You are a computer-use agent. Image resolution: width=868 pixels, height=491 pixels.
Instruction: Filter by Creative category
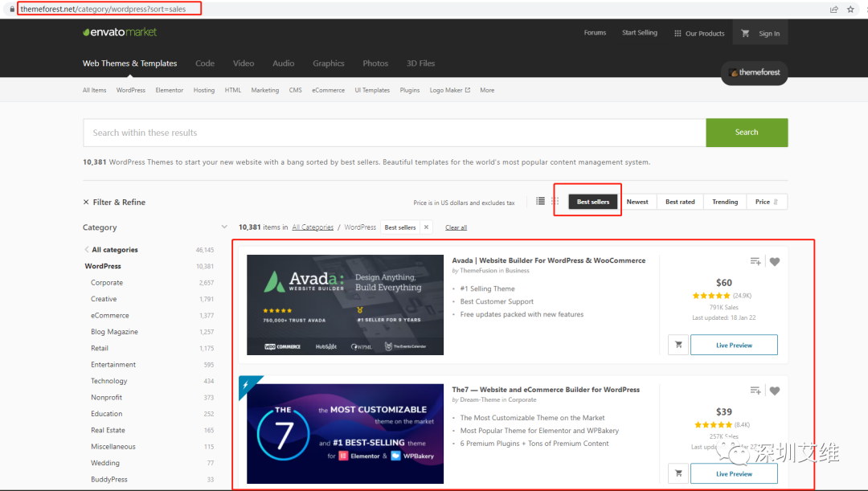coord(104,299)
